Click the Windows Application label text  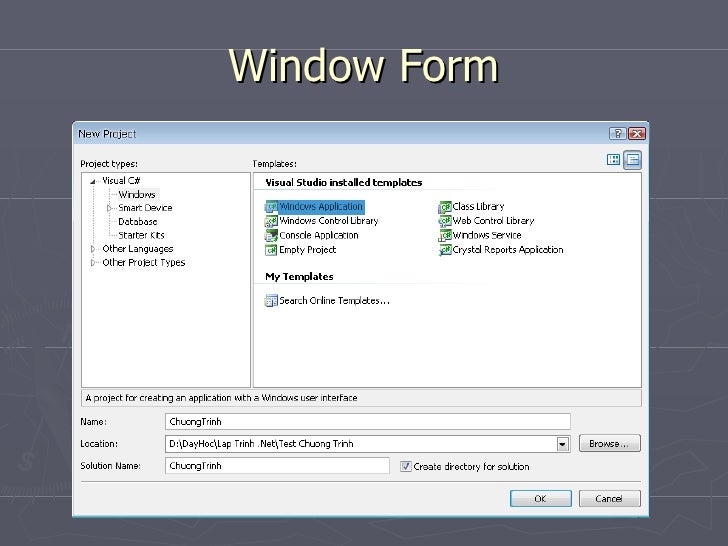[x=321, y=207]
